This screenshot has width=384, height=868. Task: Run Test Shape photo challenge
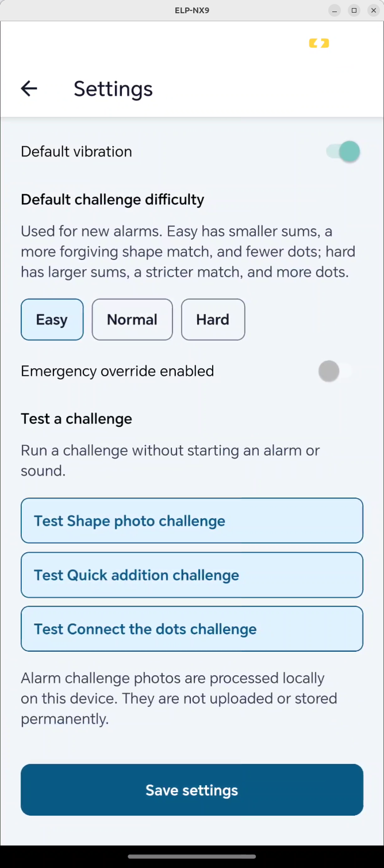[x=192, y=521]
